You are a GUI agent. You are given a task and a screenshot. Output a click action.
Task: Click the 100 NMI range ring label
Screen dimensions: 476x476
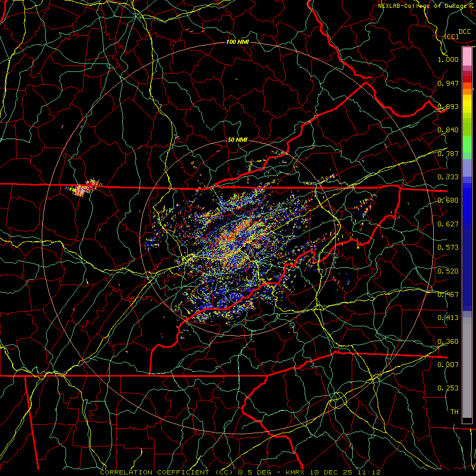(237, 42)
